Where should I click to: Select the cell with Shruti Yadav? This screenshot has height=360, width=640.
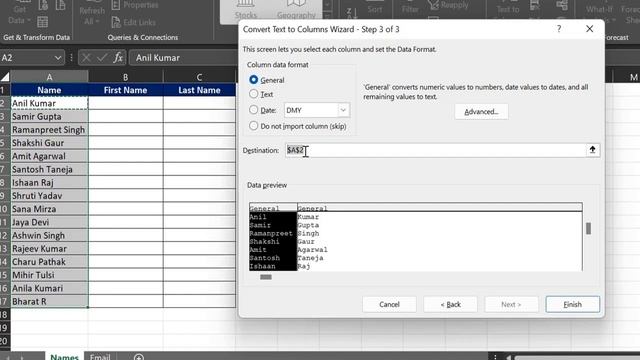(x=49, y=196)
